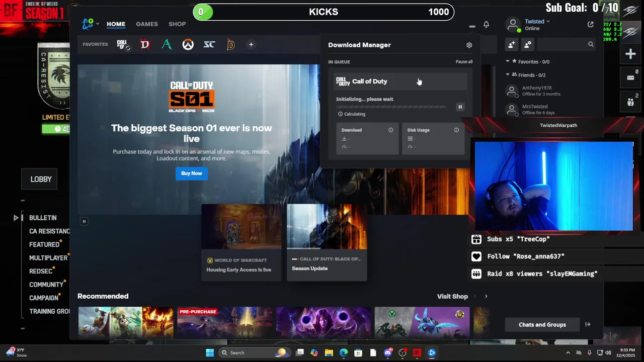Open Task View on the taskbar

point(300,353)
